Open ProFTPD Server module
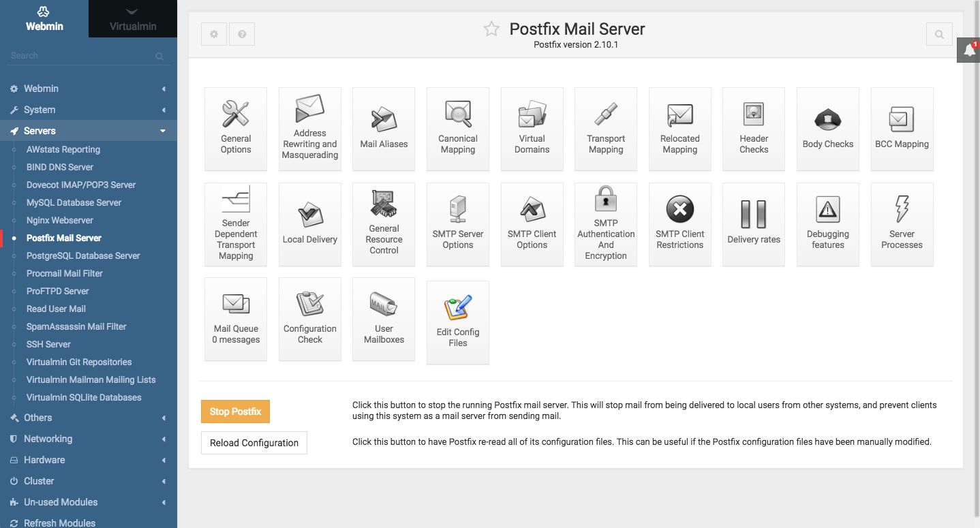The height and width of the screenshot is (528, 980). [58, 291]
